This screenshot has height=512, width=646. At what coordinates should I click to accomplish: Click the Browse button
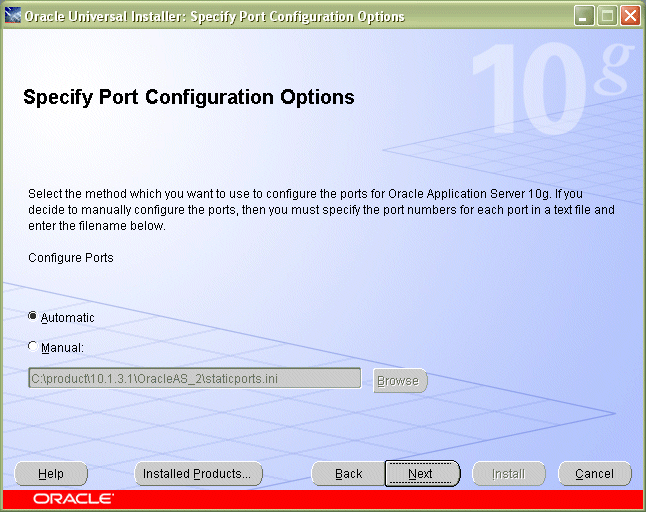400,381
